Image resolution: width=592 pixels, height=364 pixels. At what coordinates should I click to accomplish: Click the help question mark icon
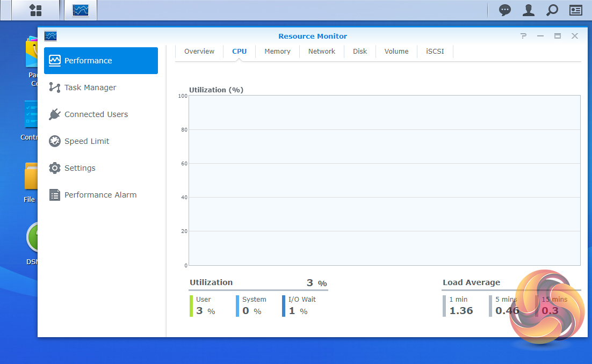click(x=523, y=36)
